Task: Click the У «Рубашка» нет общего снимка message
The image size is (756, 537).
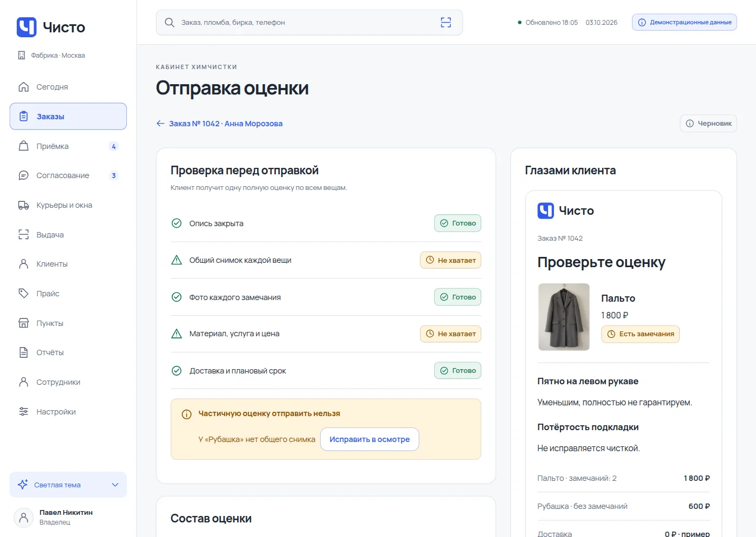Action: click(x=256, y=439)
